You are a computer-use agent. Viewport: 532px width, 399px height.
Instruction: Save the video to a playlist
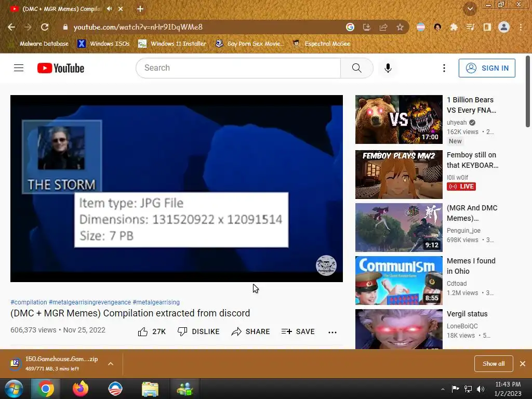coord(298,331)
